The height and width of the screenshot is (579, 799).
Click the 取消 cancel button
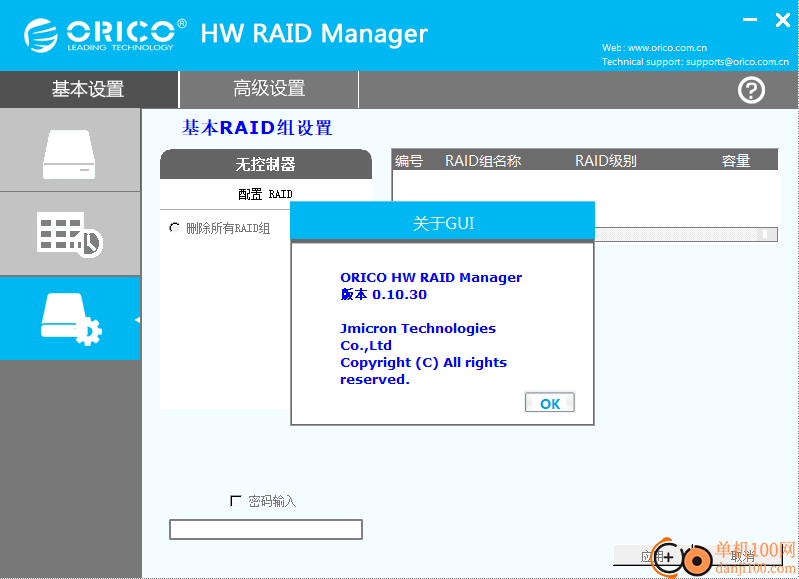click(743, 556)
